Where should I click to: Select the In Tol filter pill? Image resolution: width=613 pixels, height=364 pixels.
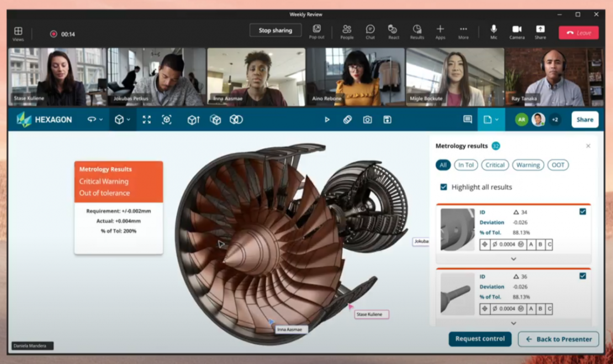(x=466, y=164)
